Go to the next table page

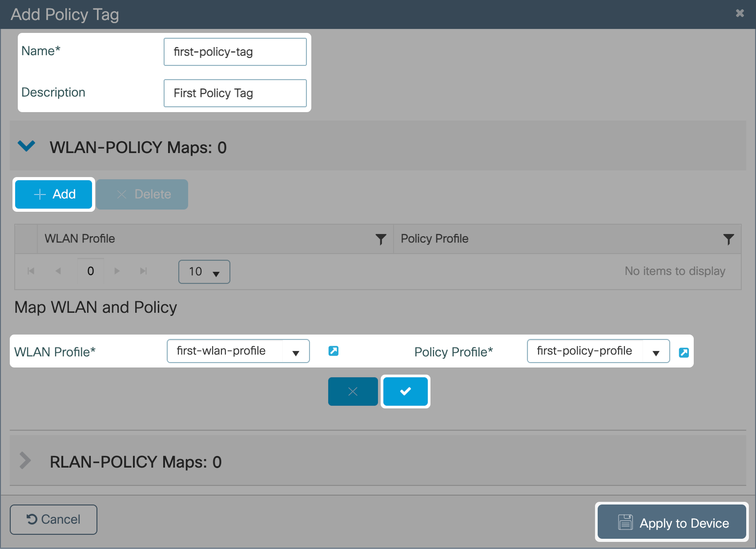[x=117, y=271]
